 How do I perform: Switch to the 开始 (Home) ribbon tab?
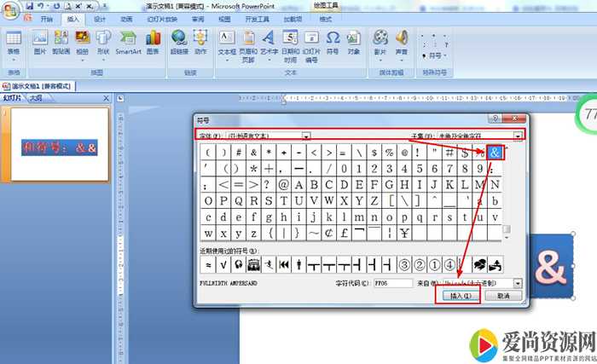coord(46,18)
